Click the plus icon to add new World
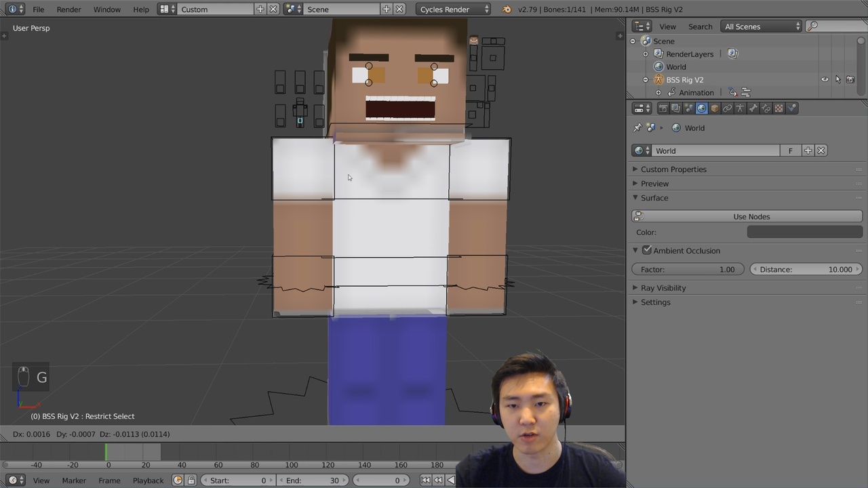This screenshot has width=868, height=488. click(x=808, y=150)
